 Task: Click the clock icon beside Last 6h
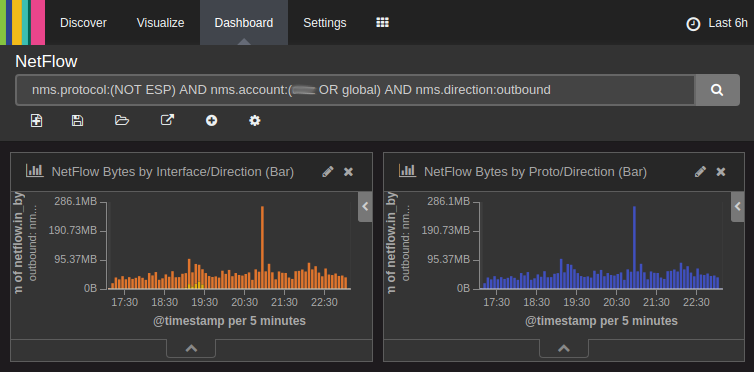(693, 24)
